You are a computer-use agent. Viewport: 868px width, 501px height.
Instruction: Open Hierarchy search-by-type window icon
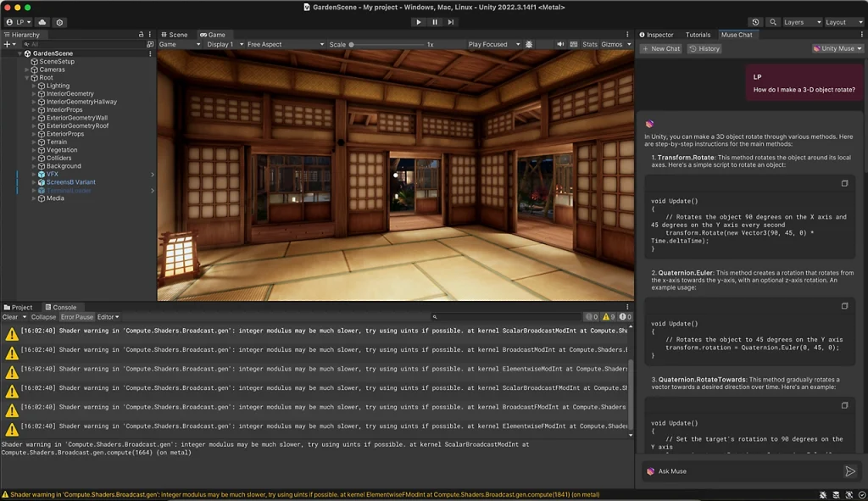click(x=150, y=44)
